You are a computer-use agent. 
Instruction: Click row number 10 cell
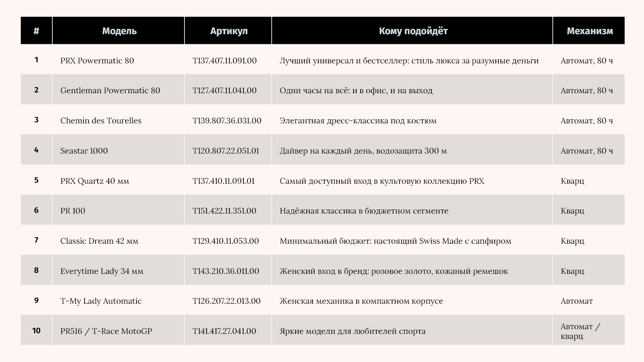coord(36,330)
